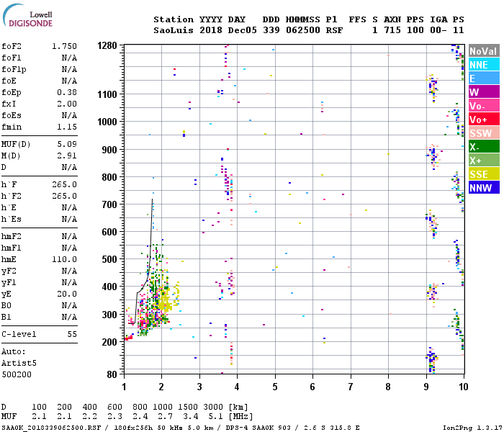Click the MUF table value 5.1
This screenshot has width=504, height=432.
[216, 417]
